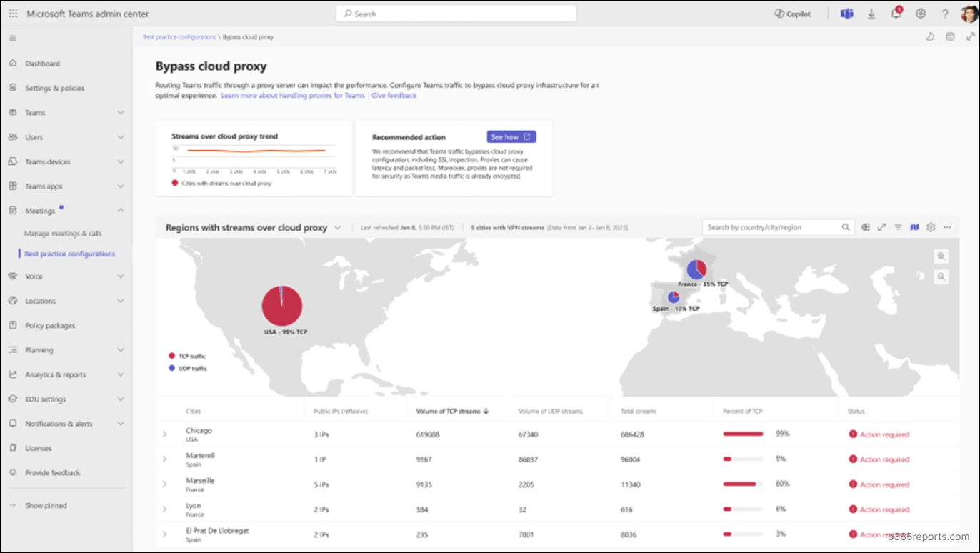Collapse the navigation hamburger menu
The width and height of the screenshot is (980, 553).
[13, 38]
